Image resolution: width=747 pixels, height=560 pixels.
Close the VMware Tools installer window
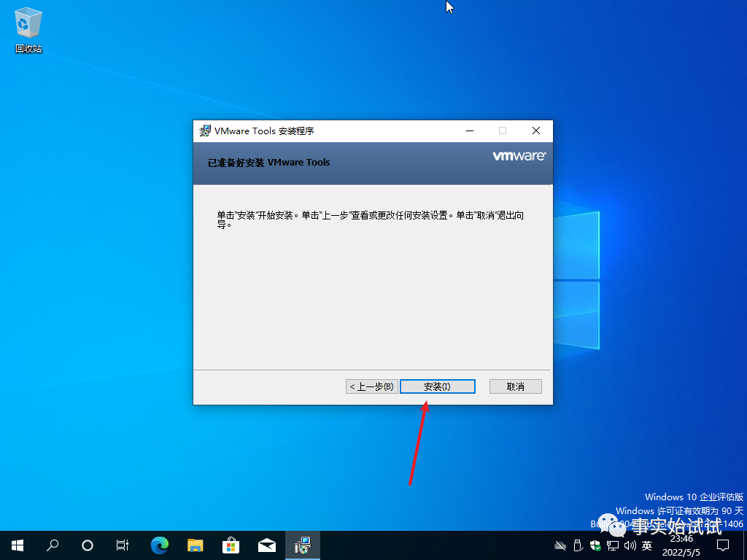click(x=536, y=131)
